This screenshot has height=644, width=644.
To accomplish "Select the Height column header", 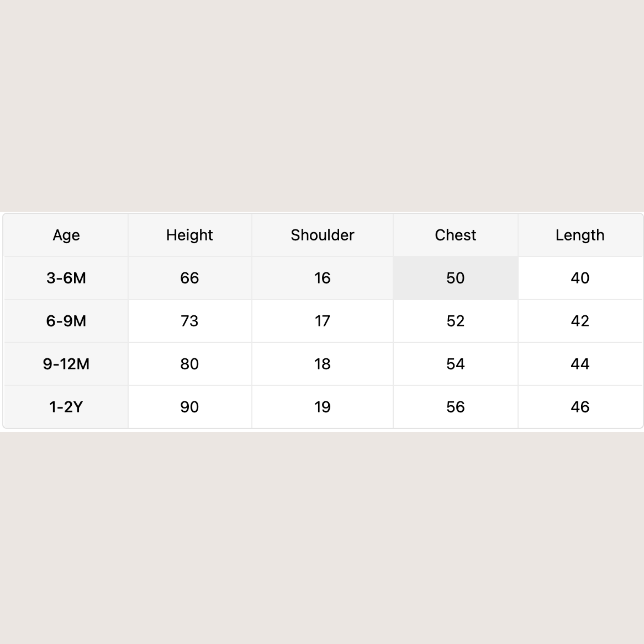I will 190,235.
